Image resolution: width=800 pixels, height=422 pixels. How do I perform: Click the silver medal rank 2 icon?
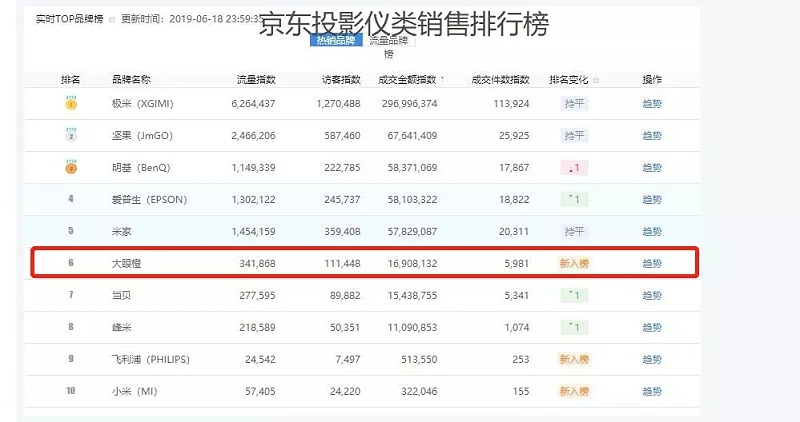71,135
